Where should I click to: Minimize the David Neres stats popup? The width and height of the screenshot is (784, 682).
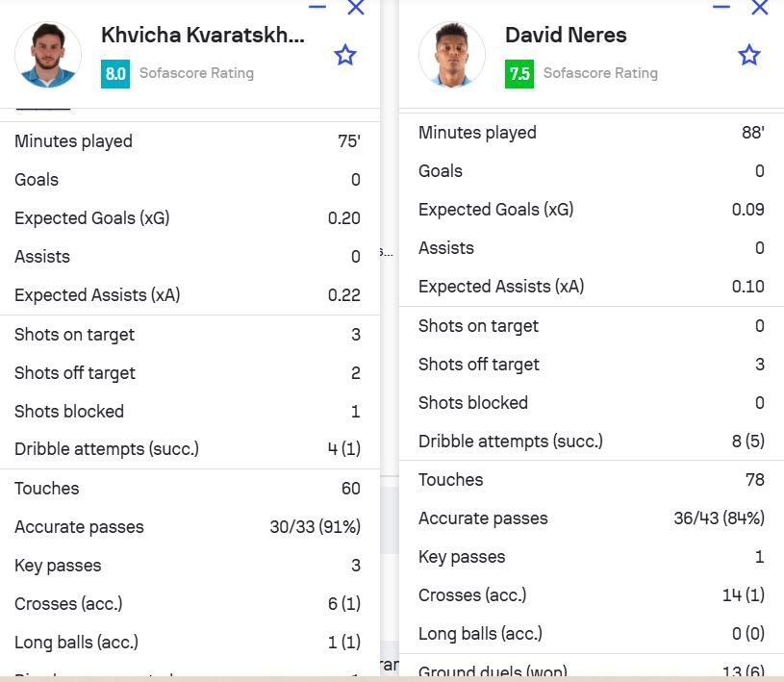coord(721,7)
